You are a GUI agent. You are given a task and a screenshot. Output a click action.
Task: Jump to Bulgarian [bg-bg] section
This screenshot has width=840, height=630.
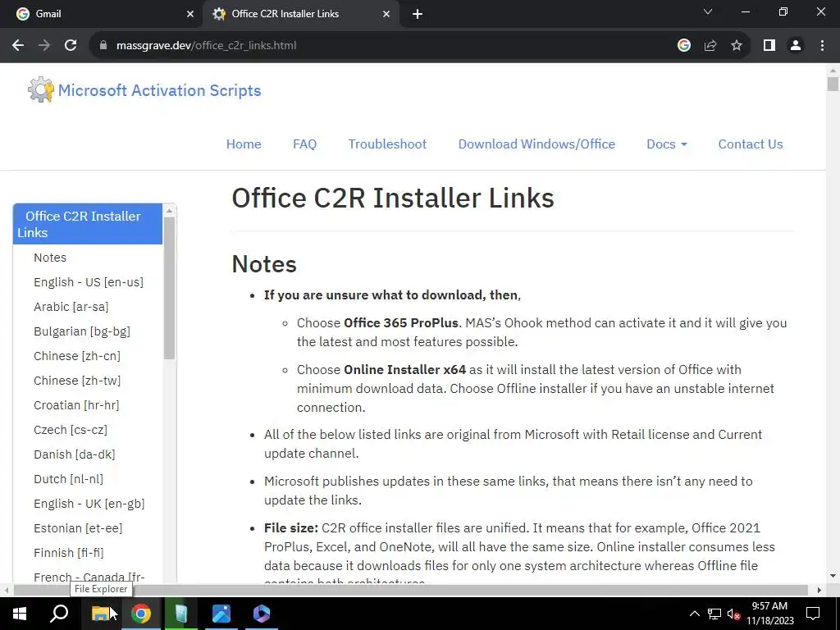(82, 331)
